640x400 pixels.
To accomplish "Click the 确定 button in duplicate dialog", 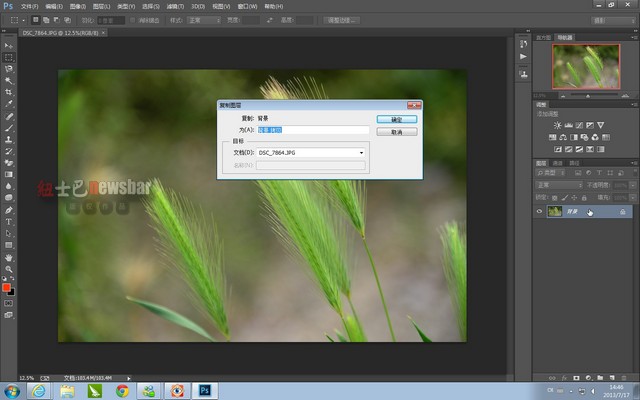I will (397, 119).
